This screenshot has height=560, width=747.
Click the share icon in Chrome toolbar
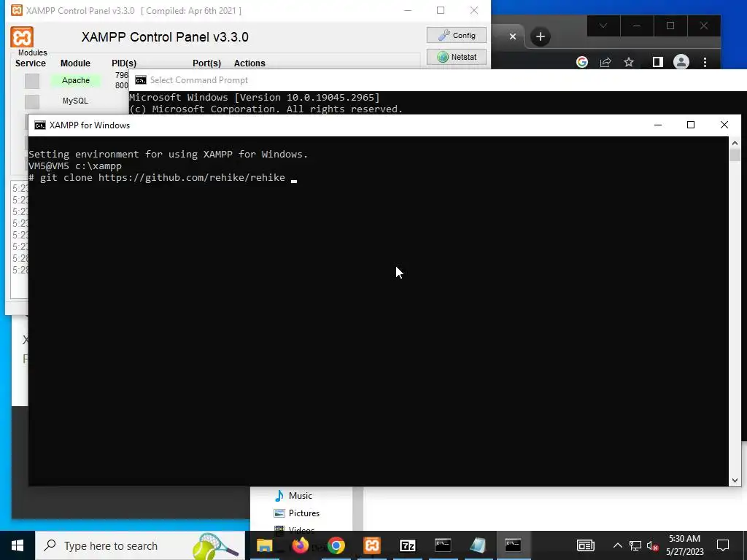[605, 62]
